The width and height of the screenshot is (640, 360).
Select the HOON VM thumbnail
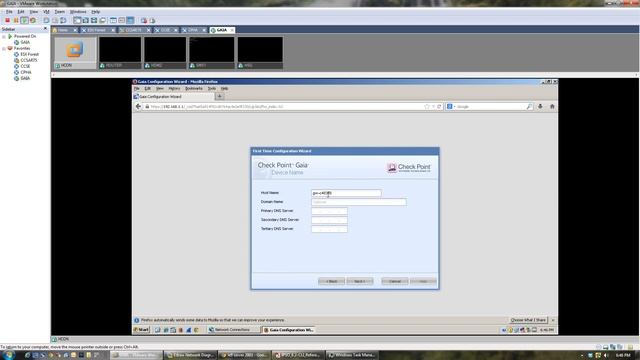(75, 53)
